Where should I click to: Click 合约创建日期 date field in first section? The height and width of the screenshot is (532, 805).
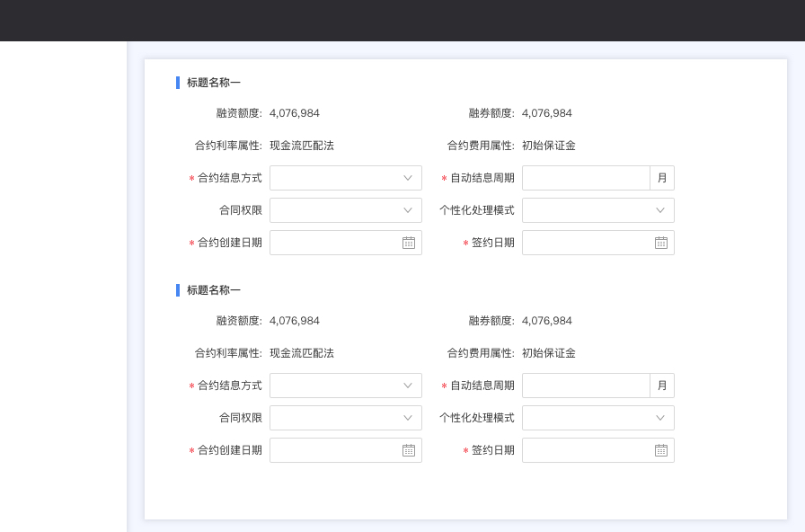click(334, 243)
